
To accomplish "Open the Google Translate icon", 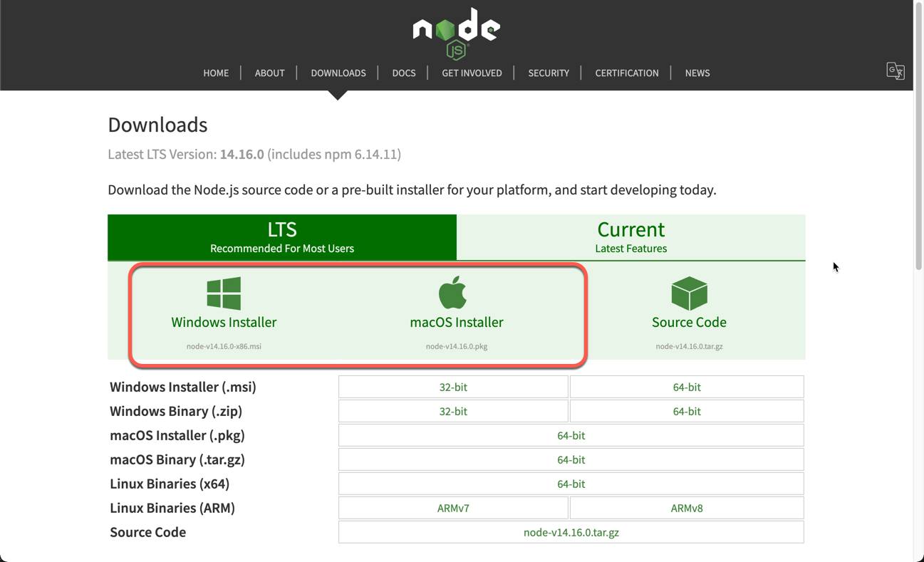I will [x=896, y=71].
